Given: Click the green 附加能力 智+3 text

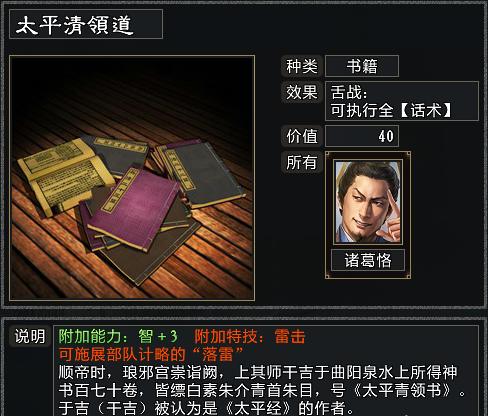Looking at the screenshot, I should pyautogui.click(x=118, y=336).
